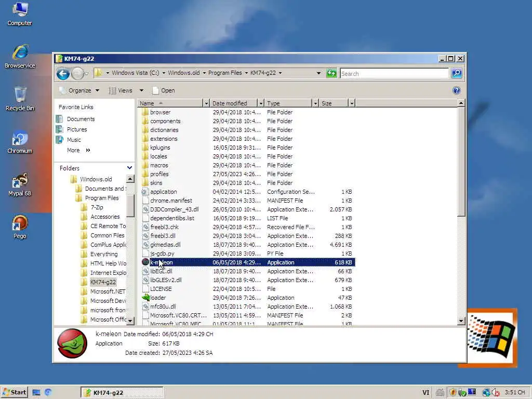Click the keyboard icon in system tray

pyautogui.click(x=440, y=393)
